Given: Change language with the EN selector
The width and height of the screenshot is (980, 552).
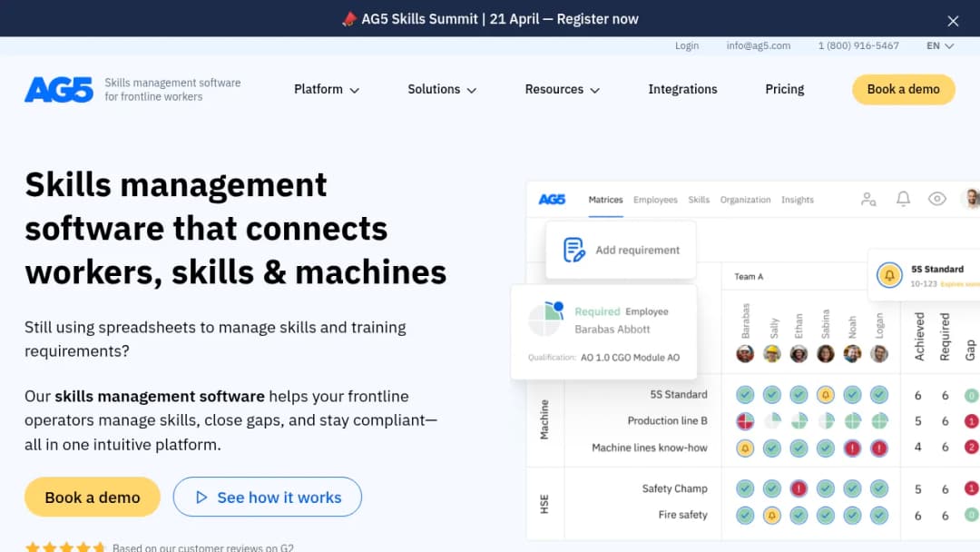Looking at the screenshot, I should tap(940, 45).
